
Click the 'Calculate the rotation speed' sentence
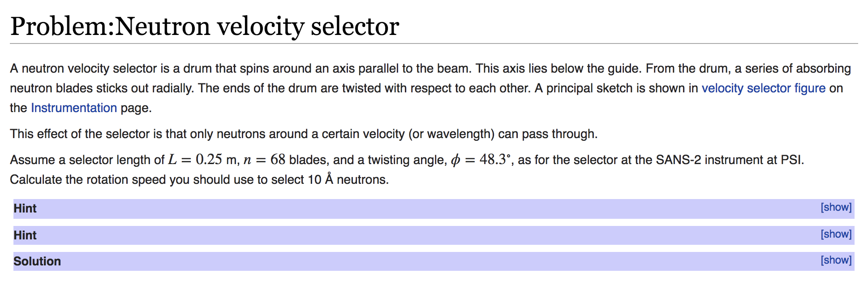tap(199, 179)
